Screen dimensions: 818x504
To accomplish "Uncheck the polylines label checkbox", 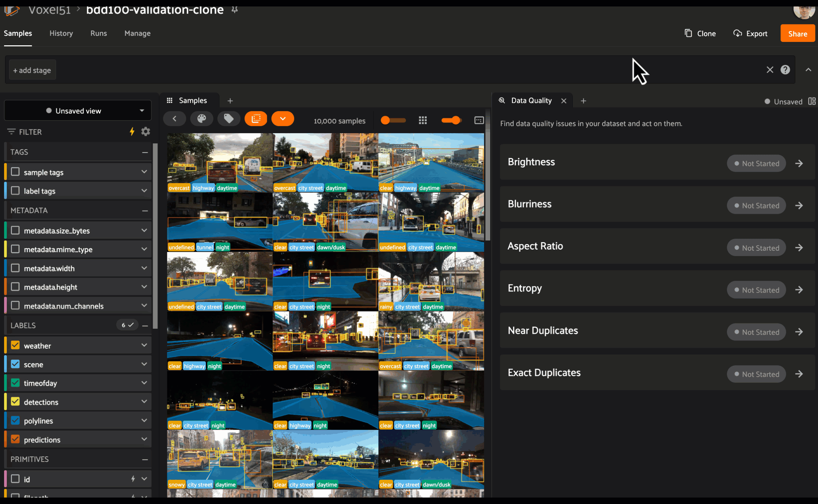I will coord(15,420).
